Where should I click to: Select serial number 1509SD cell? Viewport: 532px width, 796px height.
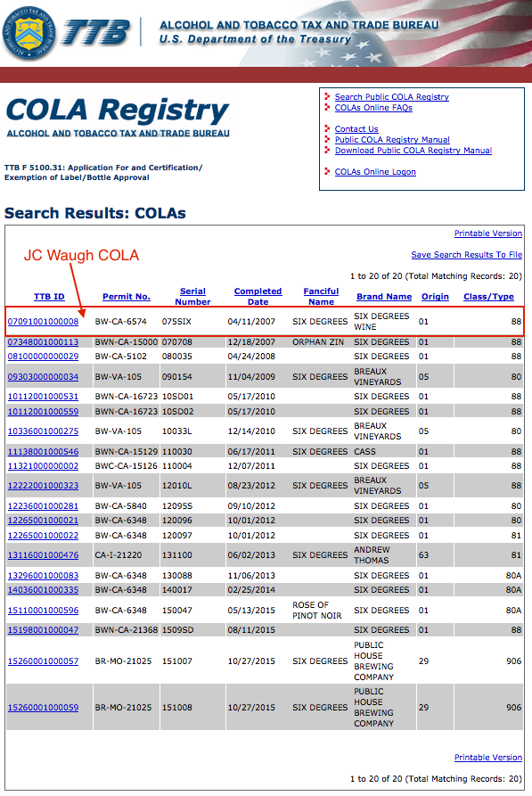click(177, 630)
